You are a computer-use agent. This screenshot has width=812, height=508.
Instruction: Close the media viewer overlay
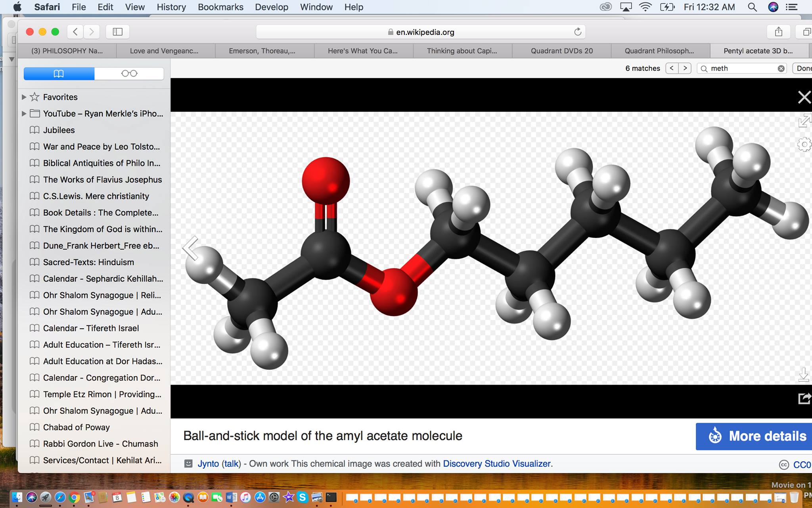pos(804,97)
